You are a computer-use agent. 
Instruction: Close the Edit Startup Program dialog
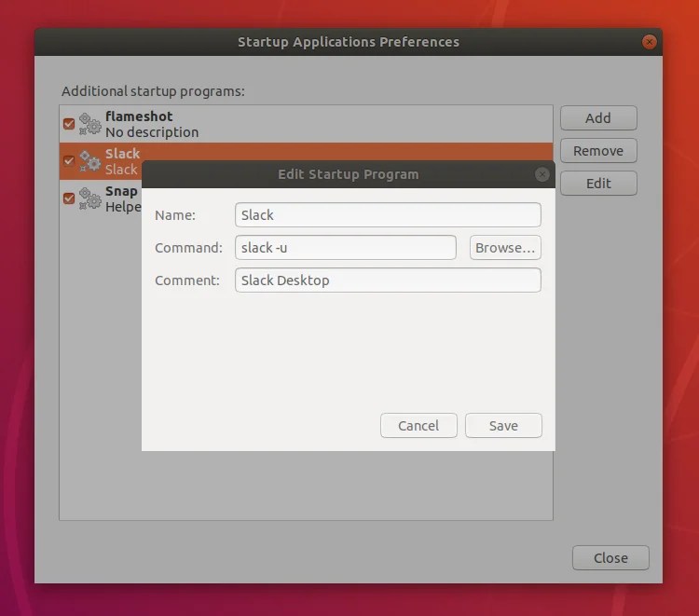coord(541,174)
